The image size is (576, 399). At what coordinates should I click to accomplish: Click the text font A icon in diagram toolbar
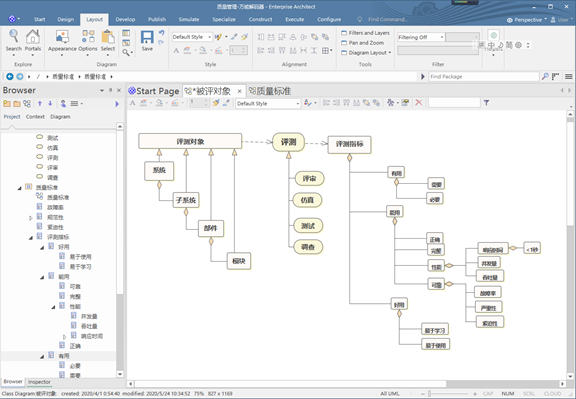coord(133,103)
